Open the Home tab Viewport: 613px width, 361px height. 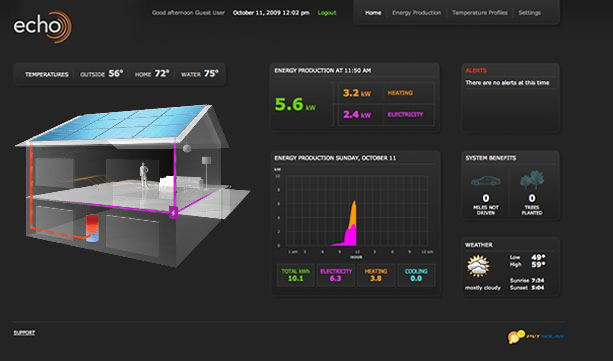point(373,13)
